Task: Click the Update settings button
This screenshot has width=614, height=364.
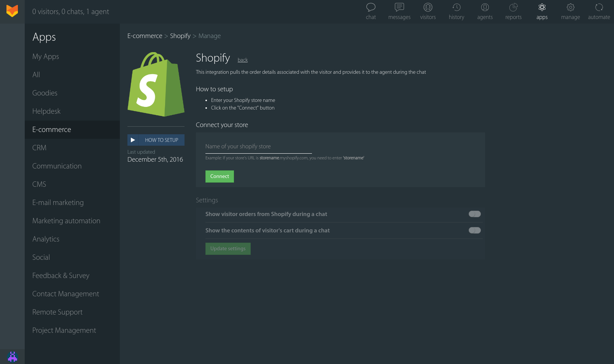Action: [x=228, y=249]
